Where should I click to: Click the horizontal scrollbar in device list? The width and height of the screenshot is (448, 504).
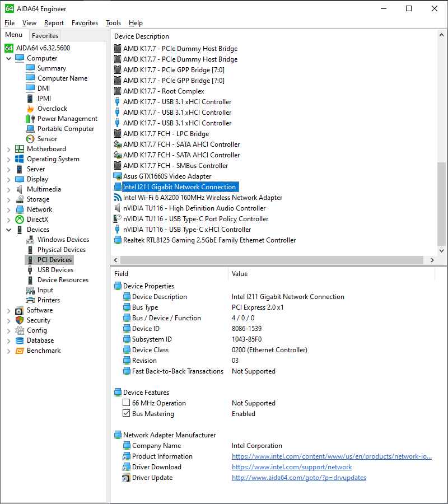pyautogui.click(x=272, y=260)
